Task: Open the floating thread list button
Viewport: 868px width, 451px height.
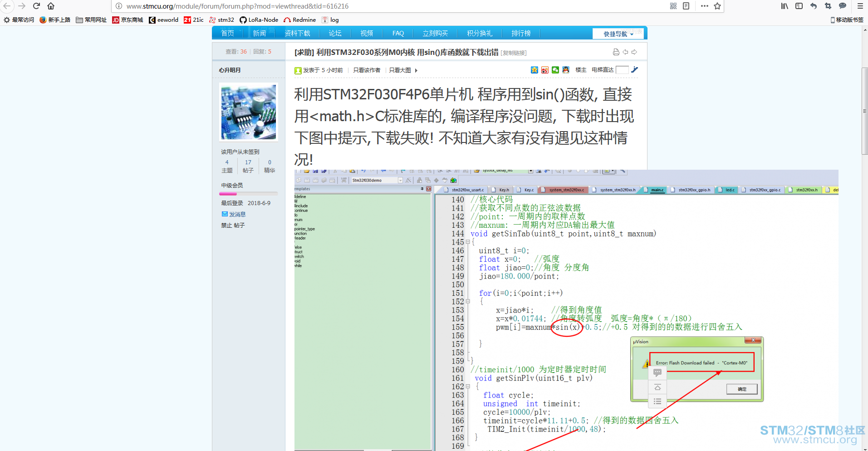Action: point(657,402)
